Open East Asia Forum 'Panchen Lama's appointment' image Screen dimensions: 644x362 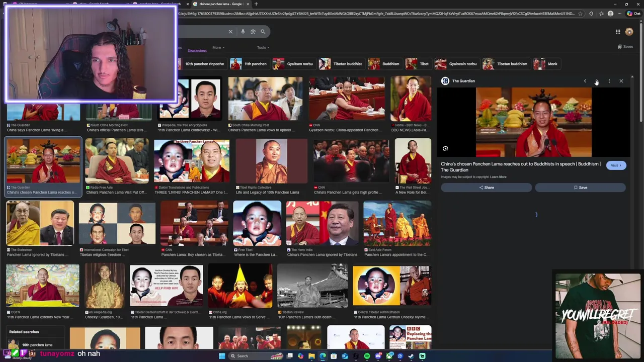click(x=397, y=223)
